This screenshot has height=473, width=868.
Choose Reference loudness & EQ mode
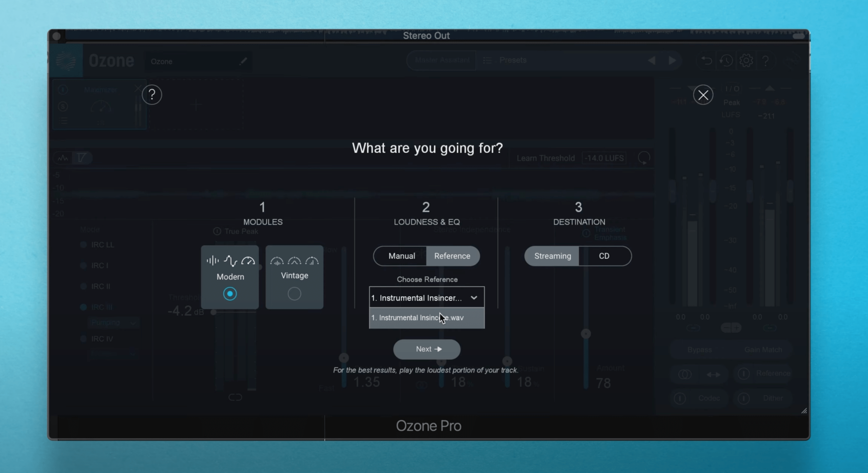pyautogui.click(x=452, y=256)
